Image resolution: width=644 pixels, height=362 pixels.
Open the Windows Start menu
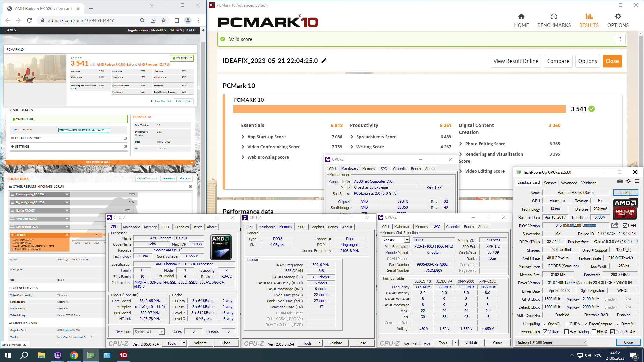tap(8, 355)
